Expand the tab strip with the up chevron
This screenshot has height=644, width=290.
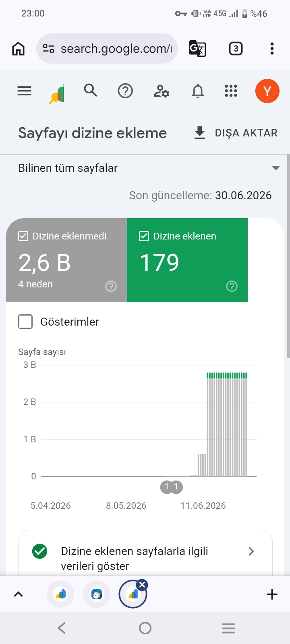click(x=19, y=594)
